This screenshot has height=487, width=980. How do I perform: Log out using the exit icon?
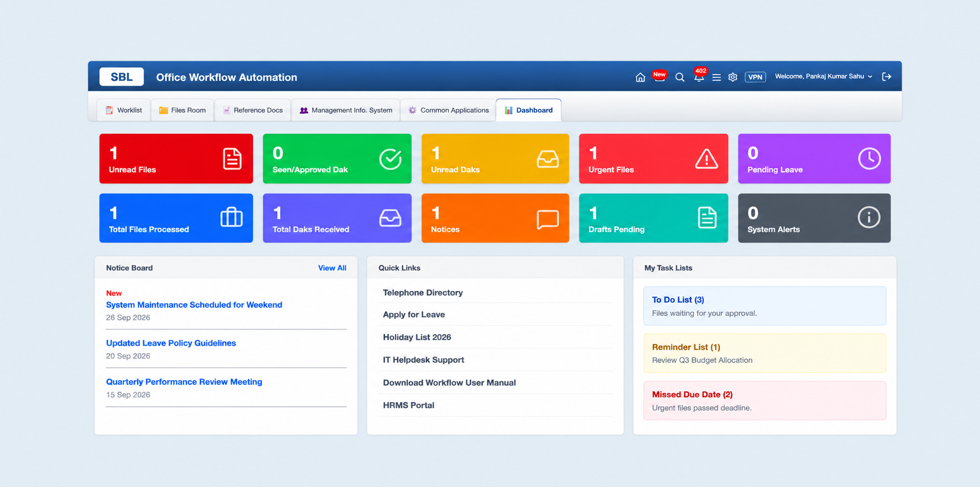pyautogui.click(x=886, y=76)
